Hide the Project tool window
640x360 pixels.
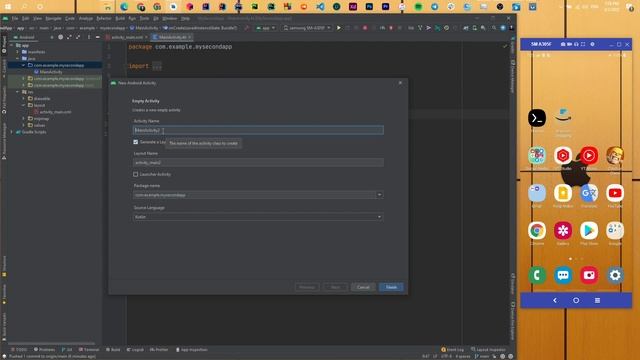98,37
